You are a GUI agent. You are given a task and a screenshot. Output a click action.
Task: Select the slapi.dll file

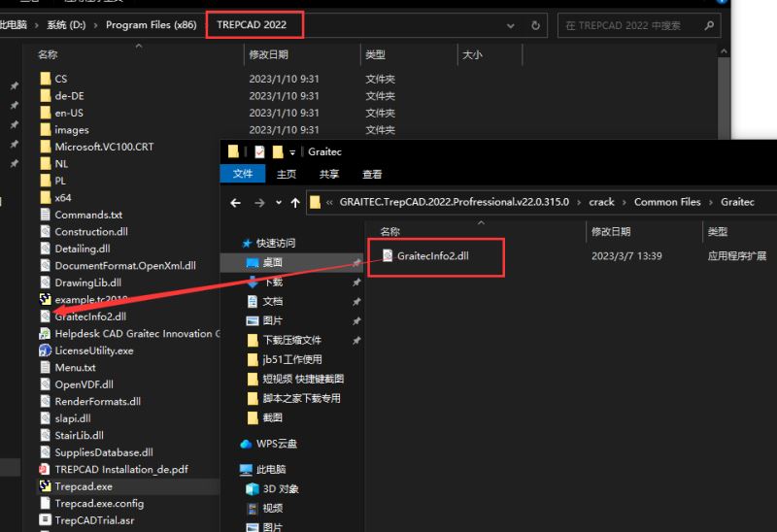(x=72, y=418)
